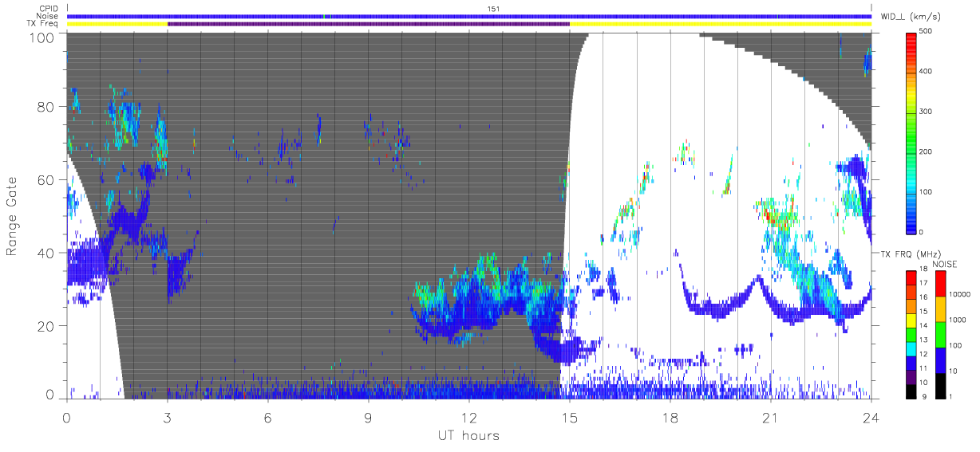
Task: Click the 9 tick on UT hours axis
Action: [369, 418]
